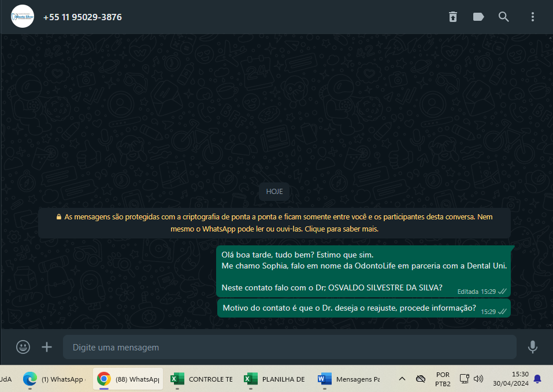The image size is (553, 392).
Task: Click the HOJE date badge
Action: 274,192
